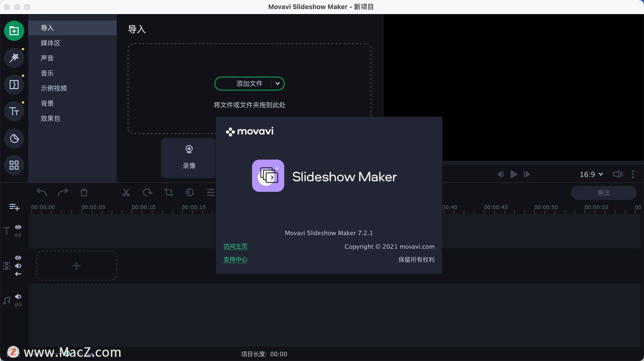Click the webcam Record video tile
The width and height of the screenshot is (644, 361).
coord(189,158)
